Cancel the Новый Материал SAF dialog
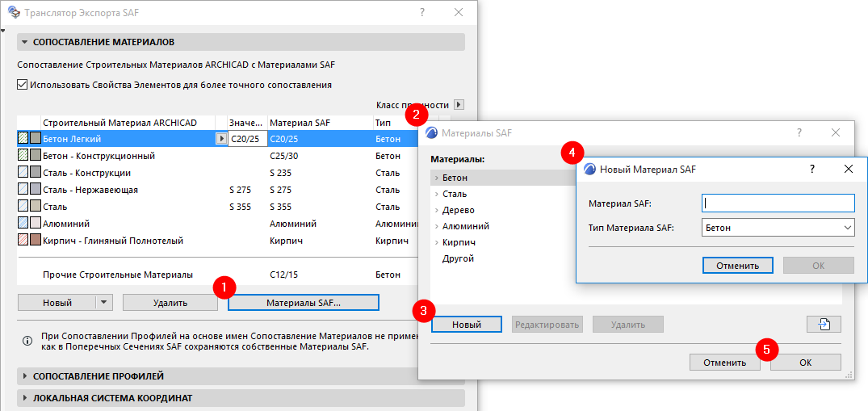 coord(737,266)
